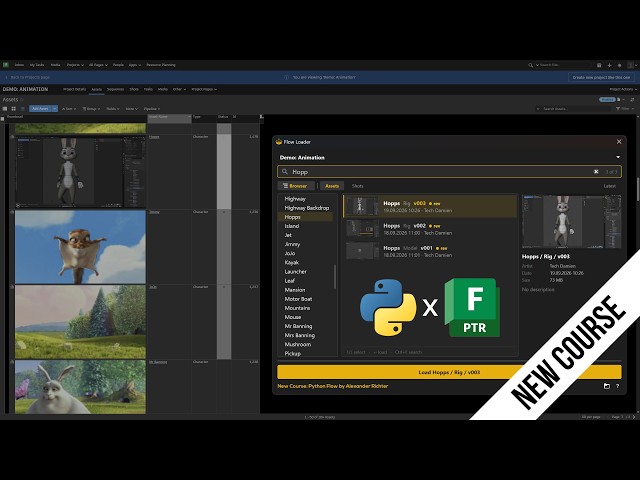Expand the Apps dropdown menu

pyautogui.click(x=135, y=65)
